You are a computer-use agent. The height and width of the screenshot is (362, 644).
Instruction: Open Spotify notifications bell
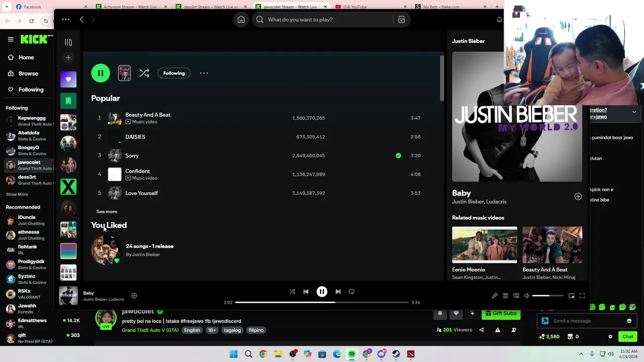pyautogui.click(x=499, y=20)
